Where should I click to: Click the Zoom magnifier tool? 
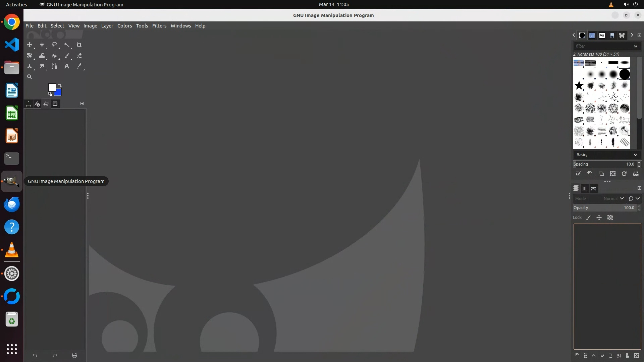(x=30, y=77)
